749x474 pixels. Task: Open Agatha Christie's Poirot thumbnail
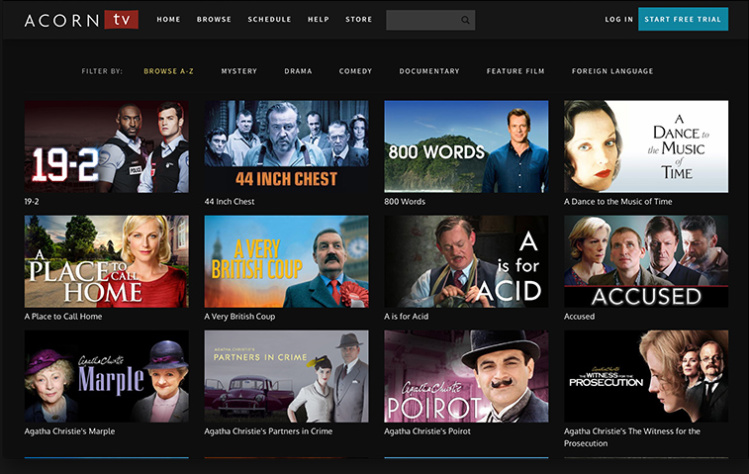click(x=466, y=377)
